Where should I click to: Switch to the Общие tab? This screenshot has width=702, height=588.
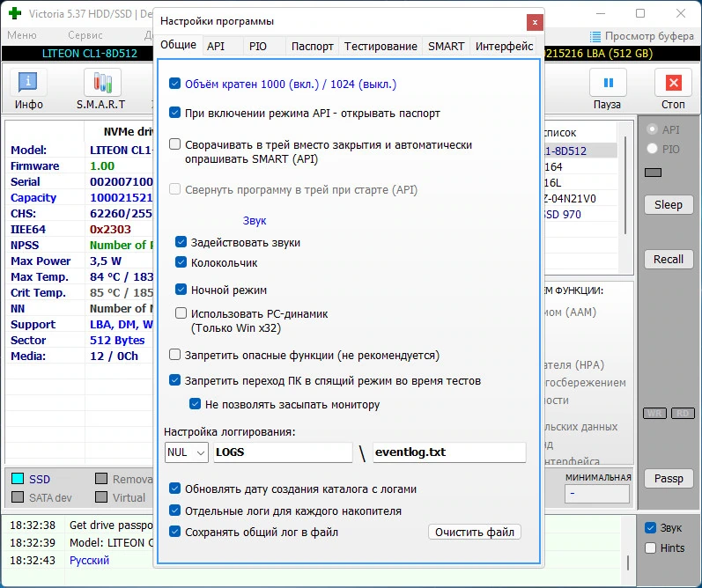(178, 45)
